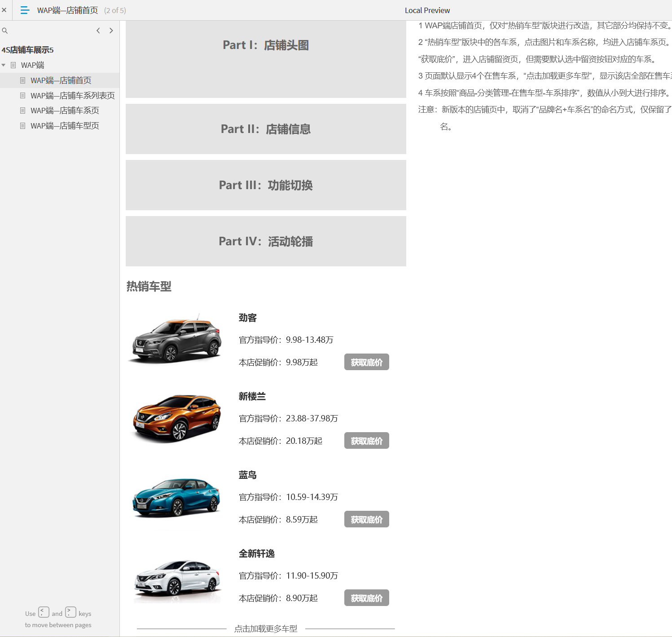
Task: Click 本店促销价: 20.18万起 text
Action: (281, 441)
